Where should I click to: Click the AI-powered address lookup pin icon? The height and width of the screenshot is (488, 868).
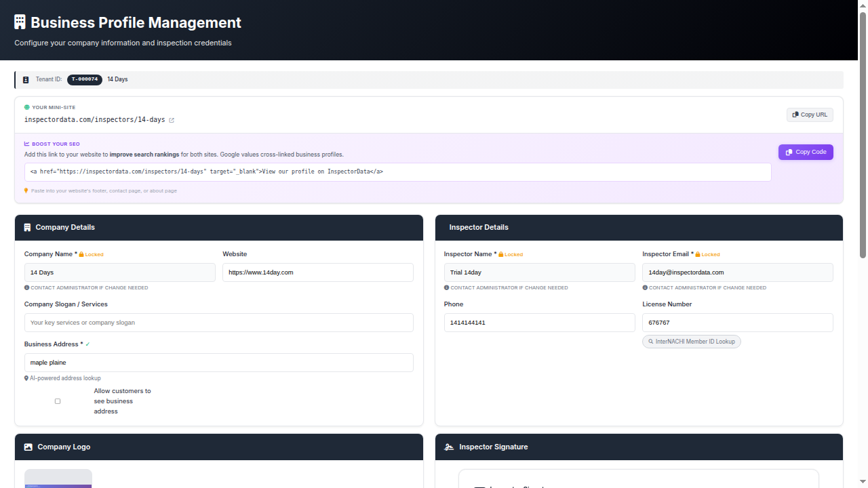[x=26, y=378]
